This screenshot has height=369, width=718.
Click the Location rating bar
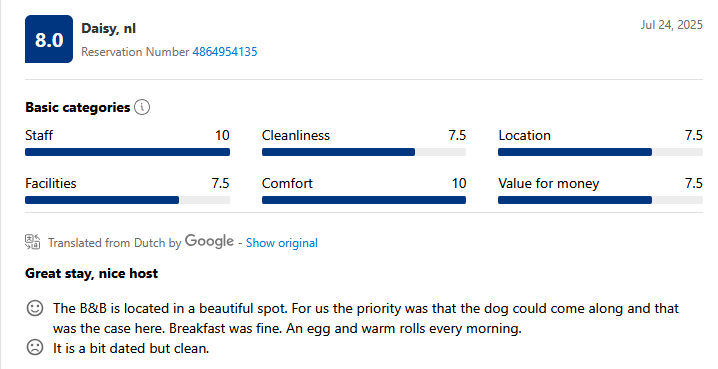point(600,152)
